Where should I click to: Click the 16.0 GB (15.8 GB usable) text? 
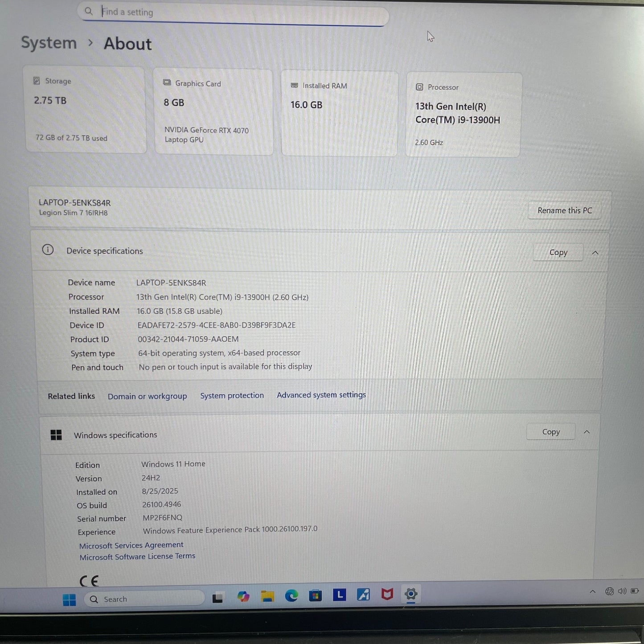coord(180,311)
